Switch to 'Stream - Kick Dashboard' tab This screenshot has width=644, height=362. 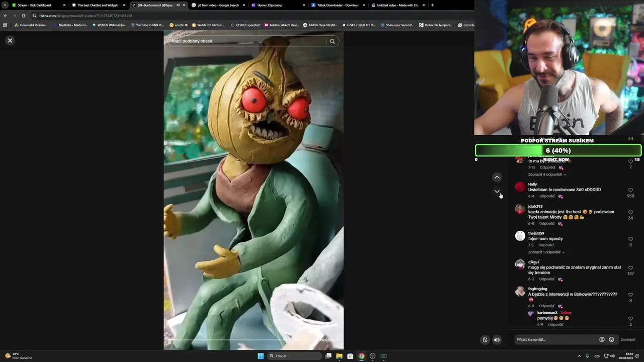[x=39, y=5]
